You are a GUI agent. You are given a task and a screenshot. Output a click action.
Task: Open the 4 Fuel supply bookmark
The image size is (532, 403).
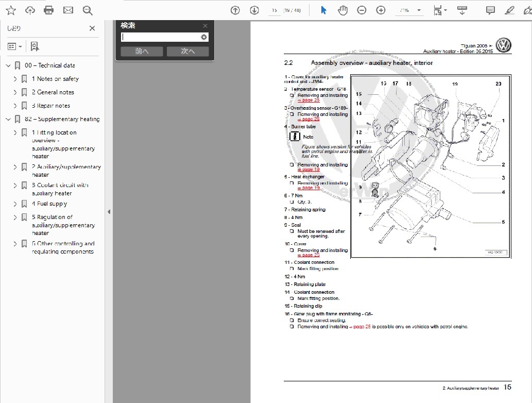click(x=49, y=204)
